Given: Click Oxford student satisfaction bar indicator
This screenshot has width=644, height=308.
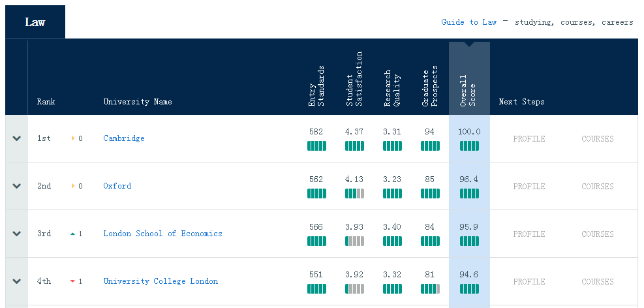Looking at the screenshot, I should [x=354, y=193].
